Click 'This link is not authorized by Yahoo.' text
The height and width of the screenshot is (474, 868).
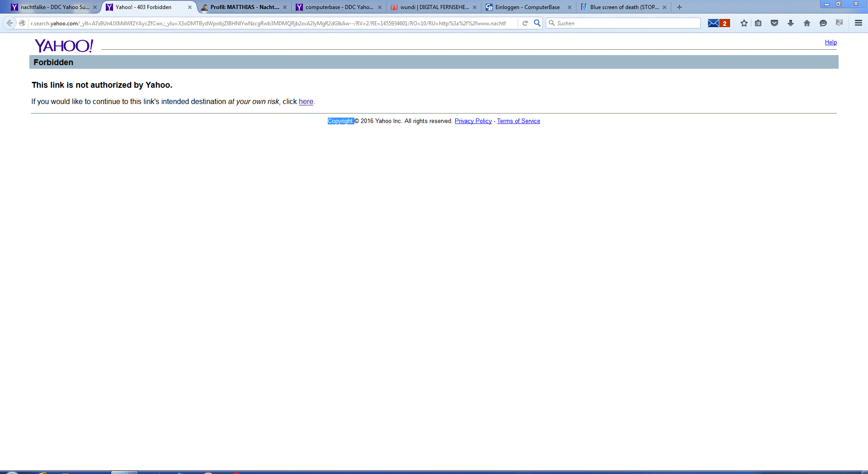tap(102, 85)
